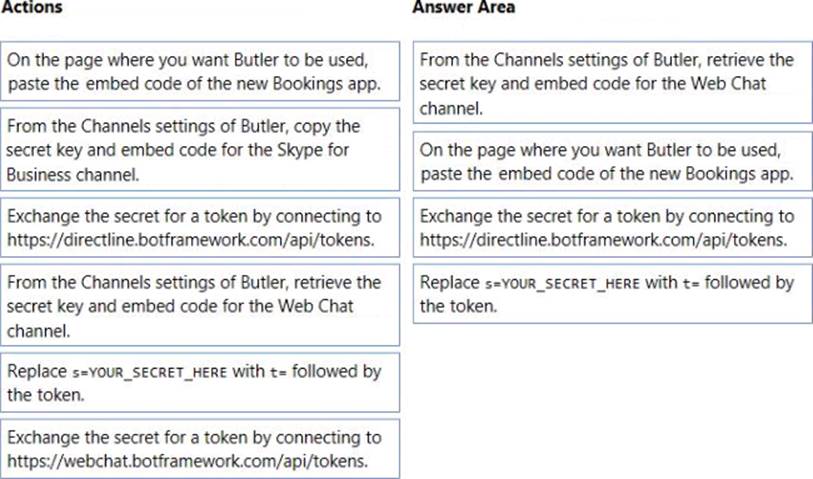Select the Replace token step in Answer Area
Image resolution: width=813 pixels, height=479 pixels.
(x=612, y=294)
